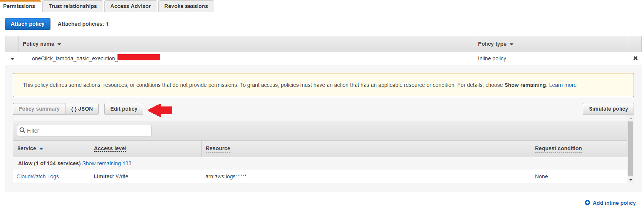Switch to Trust relationships tab
The width and height of the screenshot is (644, 211).
pyautogui.click(x=73, y=6)
